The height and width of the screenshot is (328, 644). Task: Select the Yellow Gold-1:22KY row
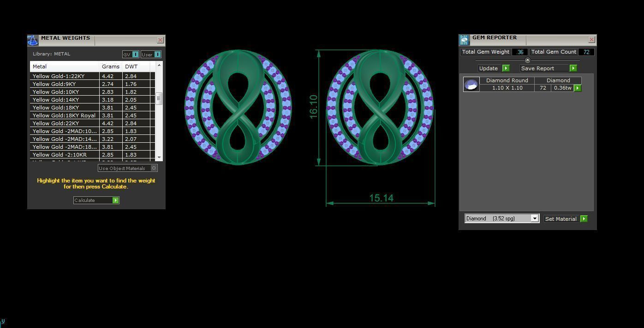(x=92, y=76)
